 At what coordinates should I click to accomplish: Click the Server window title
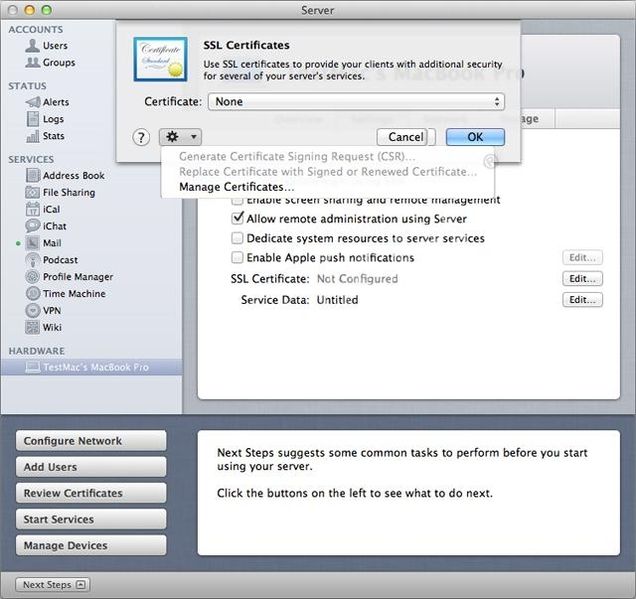(x=318, y=10)
